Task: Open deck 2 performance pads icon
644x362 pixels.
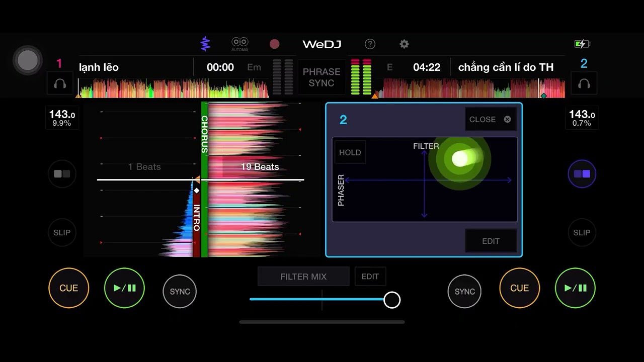Action: (582, 174)
